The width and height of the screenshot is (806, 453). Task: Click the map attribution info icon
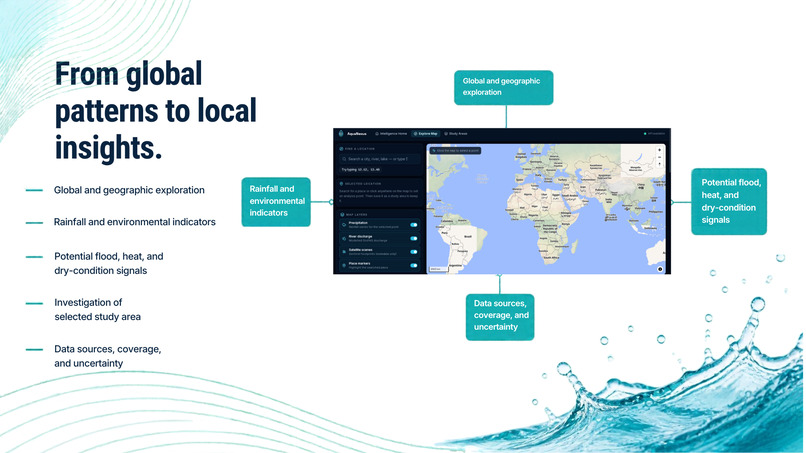pyautogui.click(x=660, y=269)
